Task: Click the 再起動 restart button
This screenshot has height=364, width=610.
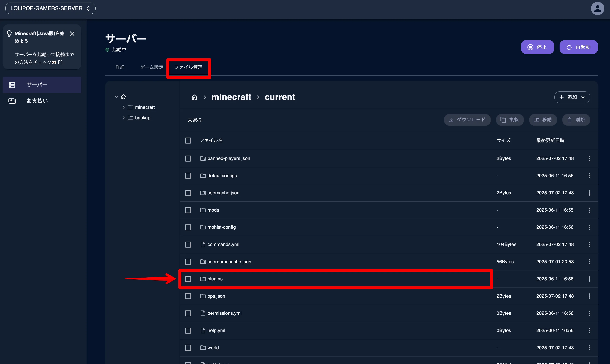Action: click(579, 47)
